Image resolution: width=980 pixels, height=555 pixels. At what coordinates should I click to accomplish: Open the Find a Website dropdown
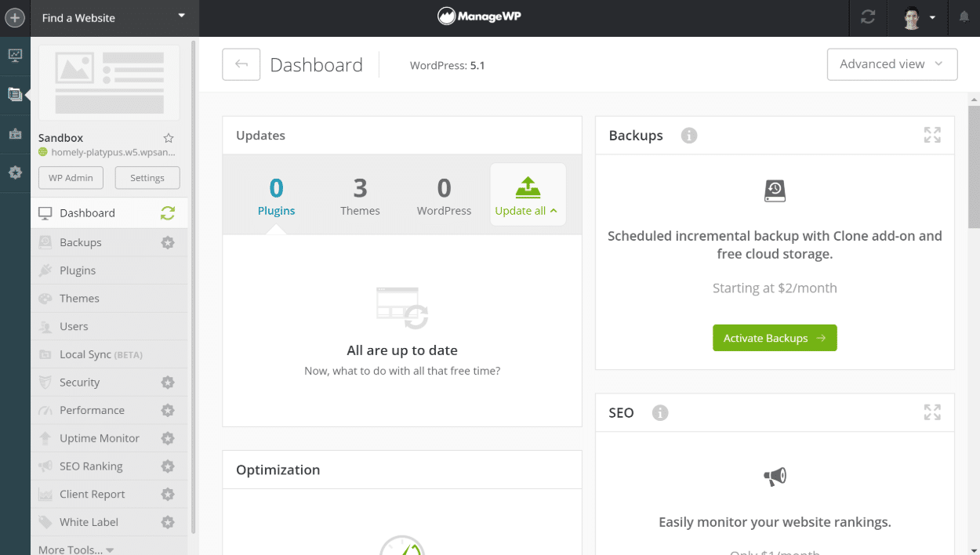click(114, 17)
